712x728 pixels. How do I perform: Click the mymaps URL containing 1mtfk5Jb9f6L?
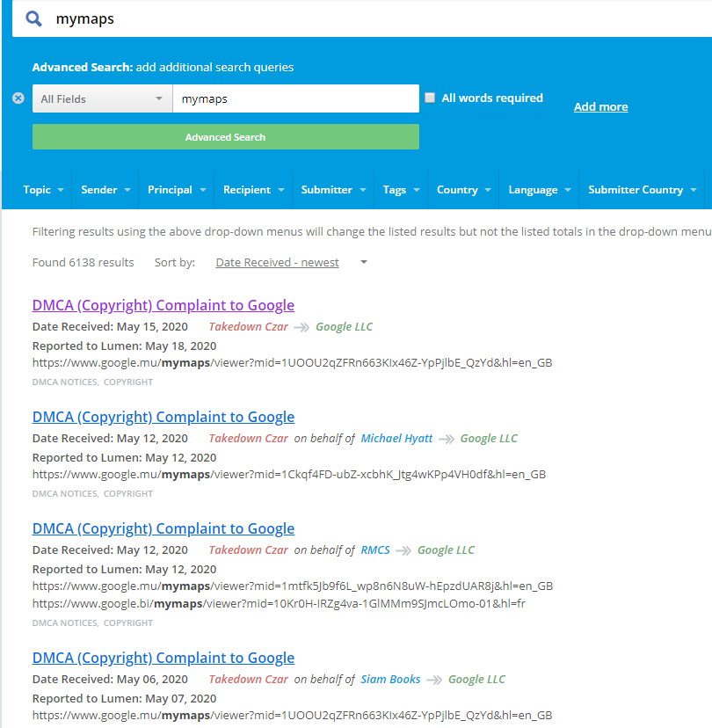[293, 586]
